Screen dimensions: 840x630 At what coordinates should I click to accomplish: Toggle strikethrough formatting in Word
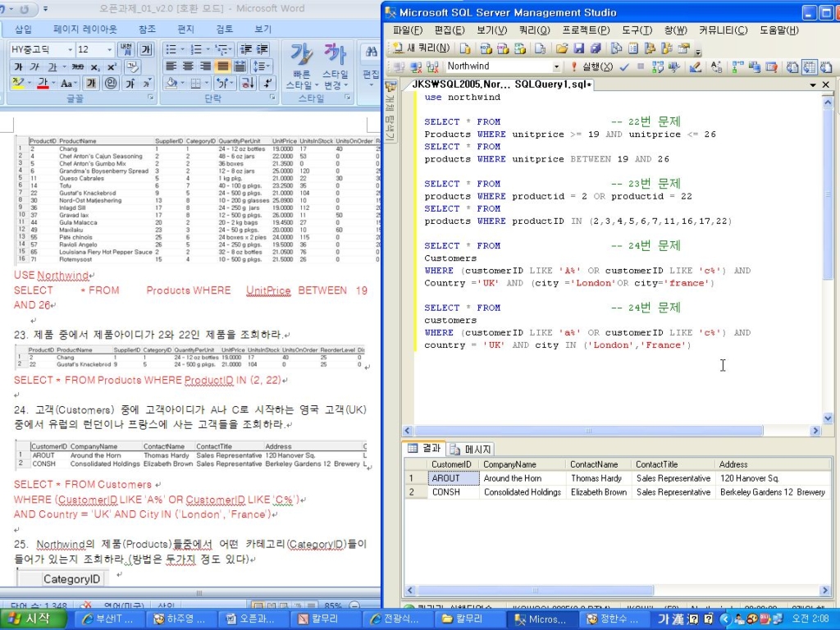click(78, 67)
